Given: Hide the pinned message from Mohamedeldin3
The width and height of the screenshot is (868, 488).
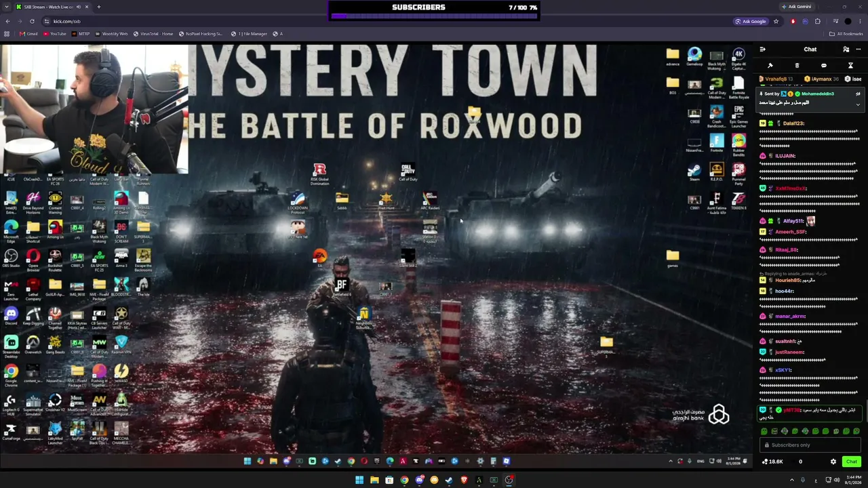Looking at the screenshot, I should [858, 94].
